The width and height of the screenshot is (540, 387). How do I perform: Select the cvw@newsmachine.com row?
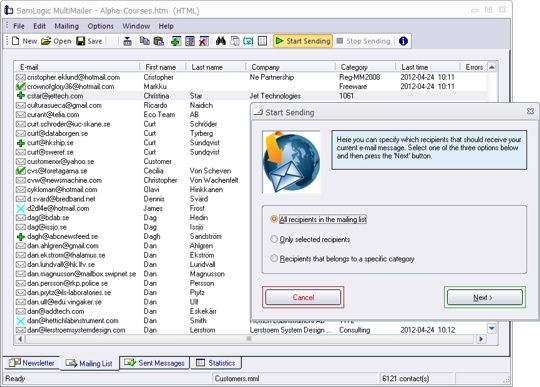[131, 180]
